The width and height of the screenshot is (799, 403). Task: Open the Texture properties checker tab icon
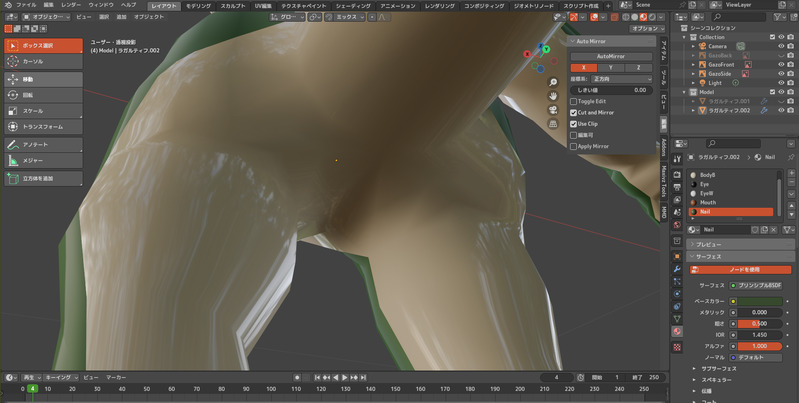click(677, 347)
